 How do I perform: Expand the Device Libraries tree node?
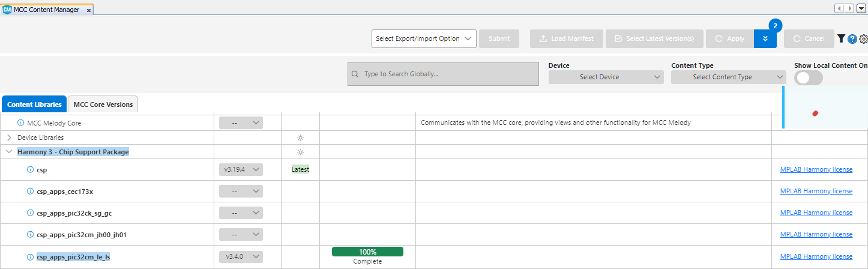pos(10,138)
